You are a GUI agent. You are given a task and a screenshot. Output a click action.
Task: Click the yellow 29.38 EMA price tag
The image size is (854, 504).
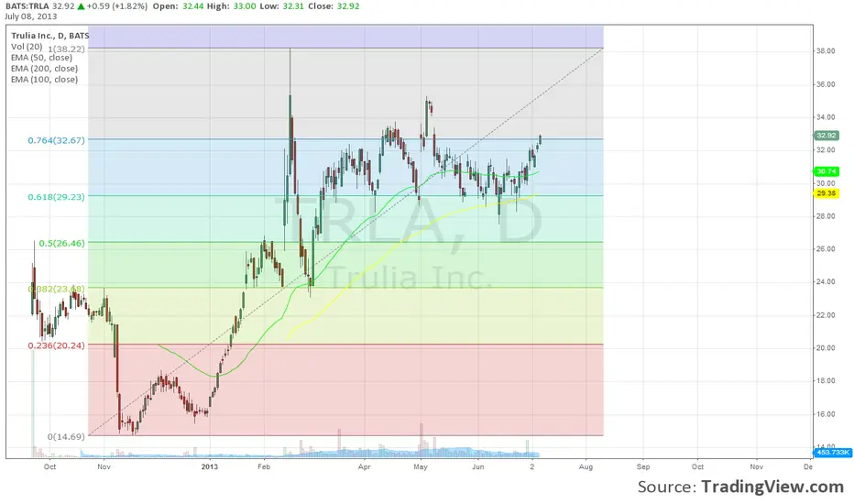827,193
